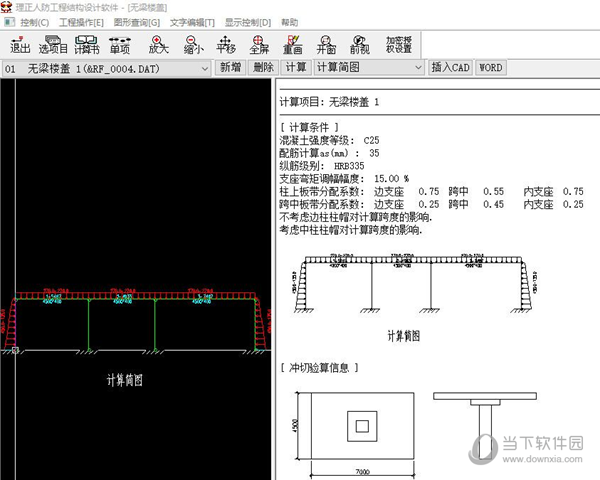Click the 退出 exit toolbar icon
The height and width of the screenshot is (480, 600).
[20, 45]
